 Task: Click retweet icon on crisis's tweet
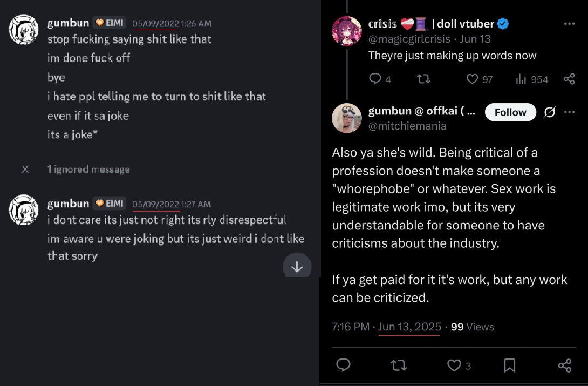(x=424, y=79)
